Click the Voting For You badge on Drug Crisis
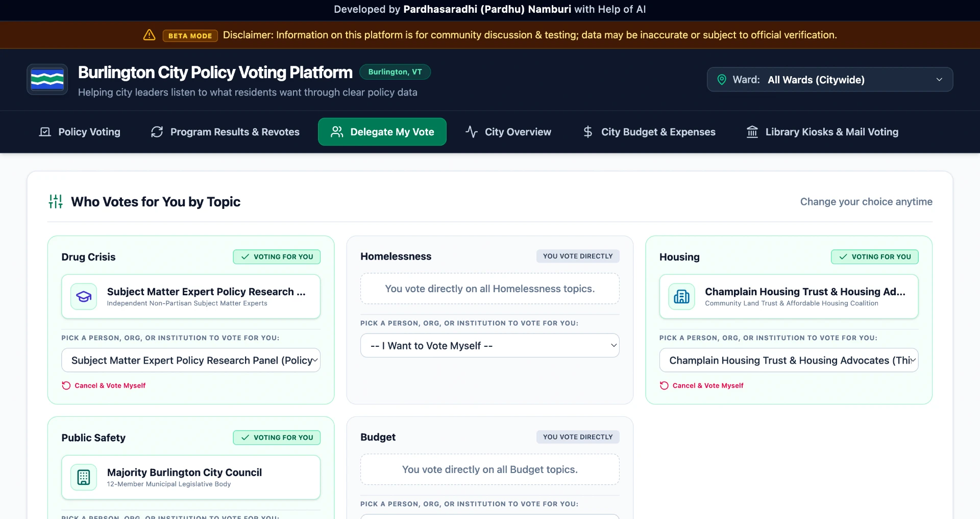This screenshot has height=519, width=980. coord(277,257)
